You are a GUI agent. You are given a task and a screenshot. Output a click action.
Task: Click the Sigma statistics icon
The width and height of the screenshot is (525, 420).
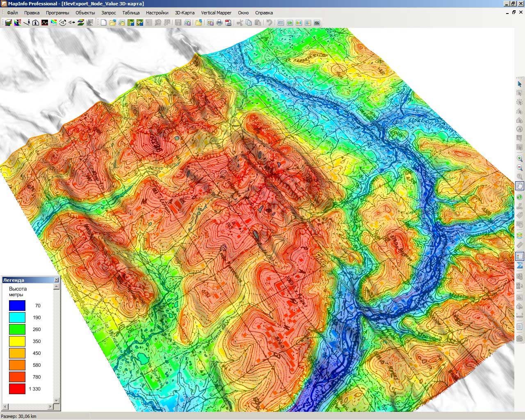520,266
